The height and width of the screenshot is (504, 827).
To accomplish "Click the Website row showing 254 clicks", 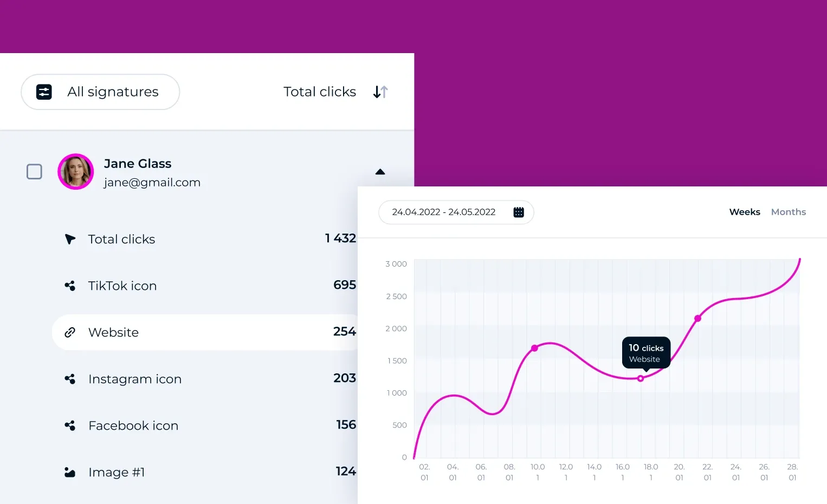I will tap(206, 332).
